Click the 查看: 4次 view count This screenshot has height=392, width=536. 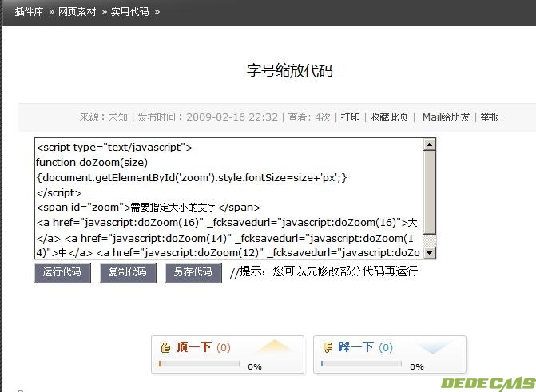pyautogui.click(x=309, y=117)
